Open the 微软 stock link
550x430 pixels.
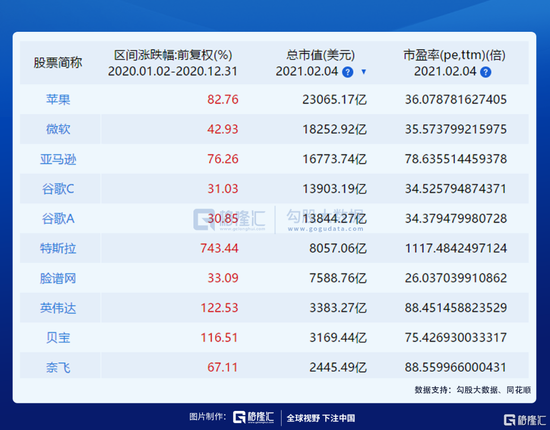point(58,129)
